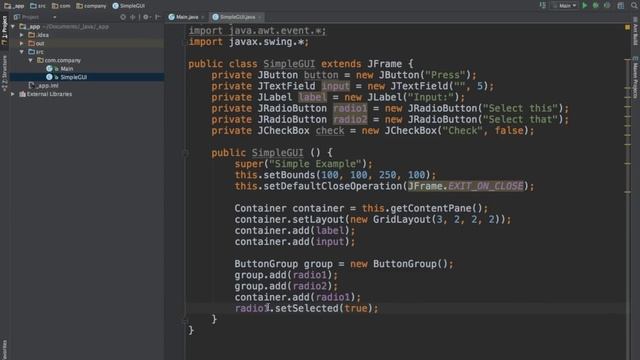Start debugging with the green bug icon
Screen dimensions: 640x360
tap(596, 5)
